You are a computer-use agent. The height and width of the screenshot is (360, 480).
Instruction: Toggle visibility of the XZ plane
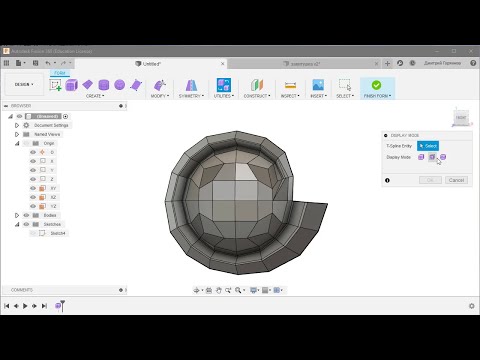coord(33,197)
